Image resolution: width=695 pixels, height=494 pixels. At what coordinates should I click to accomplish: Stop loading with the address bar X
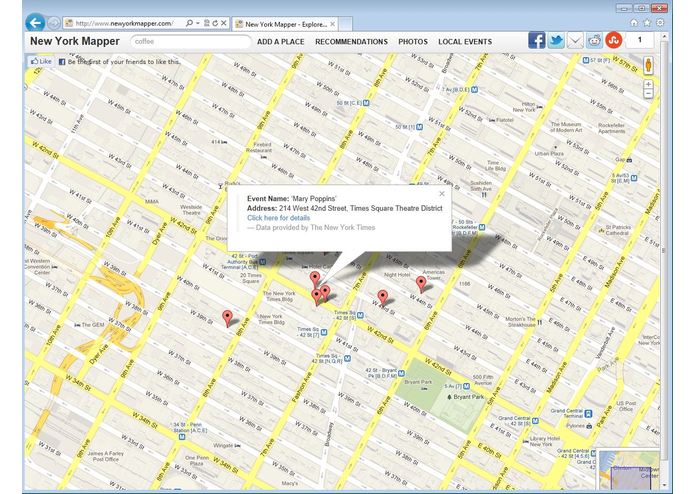pyautogui.click(x=224, y=23)
